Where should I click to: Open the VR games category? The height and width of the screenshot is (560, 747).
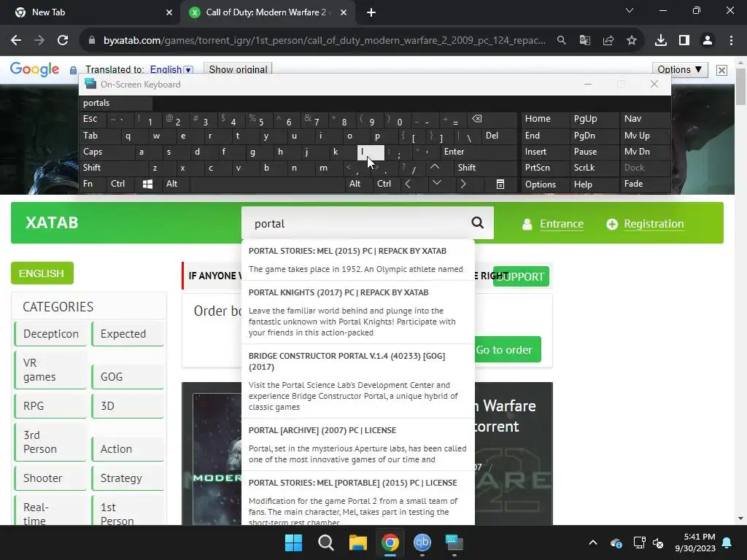(x=50, y=370)
